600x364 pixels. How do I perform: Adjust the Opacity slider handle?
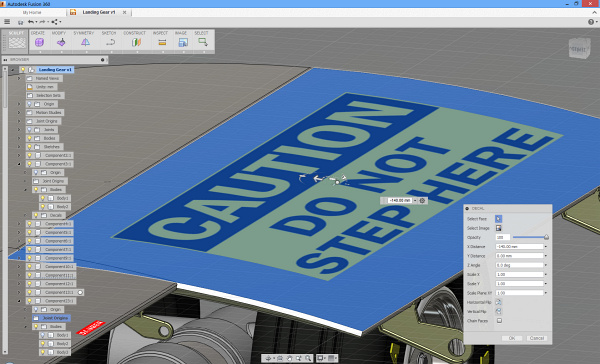pos(546,237)
